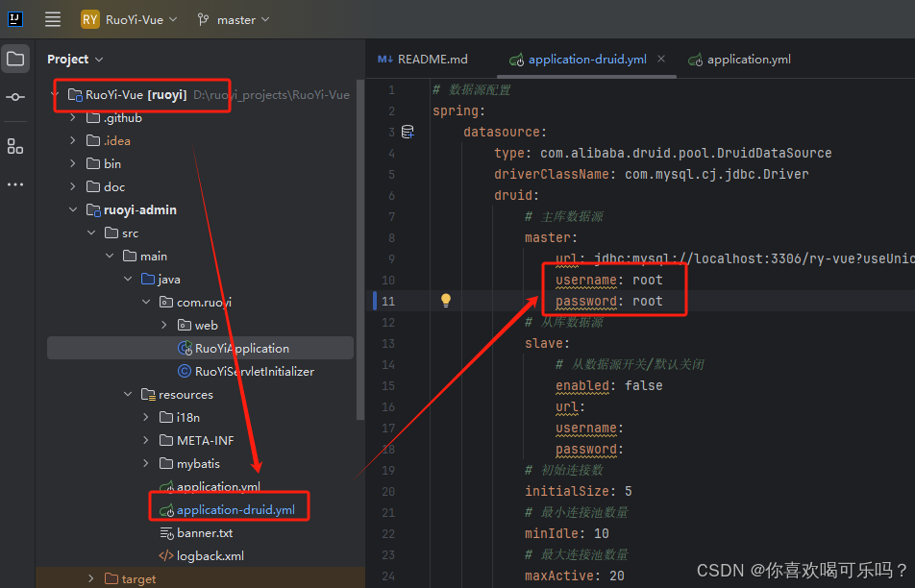The width and height of the screenshot is (915, 588).
Task: Expand the i18n folder
Action: [x=146, y=417]
